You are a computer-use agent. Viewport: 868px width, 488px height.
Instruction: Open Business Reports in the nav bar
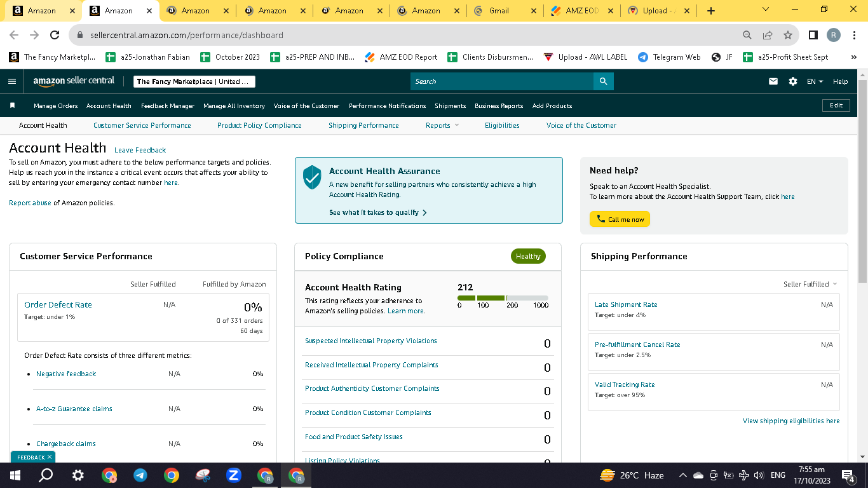pyautogui.click(x=499, y=105)
